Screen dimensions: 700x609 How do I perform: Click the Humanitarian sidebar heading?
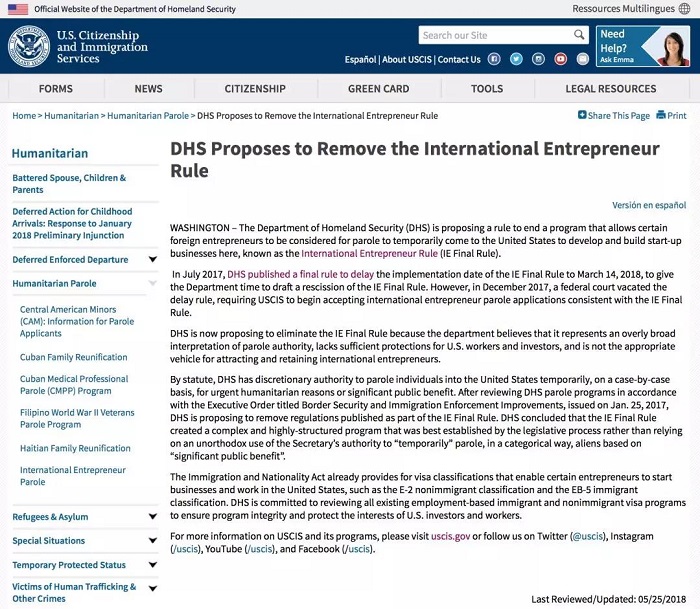tap(50, 154)
